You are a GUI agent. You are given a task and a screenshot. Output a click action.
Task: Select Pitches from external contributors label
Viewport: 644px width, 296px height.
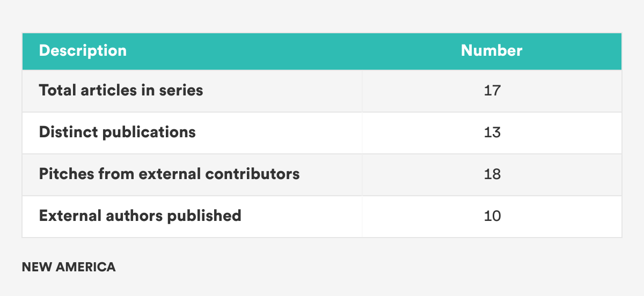point(169,174)
